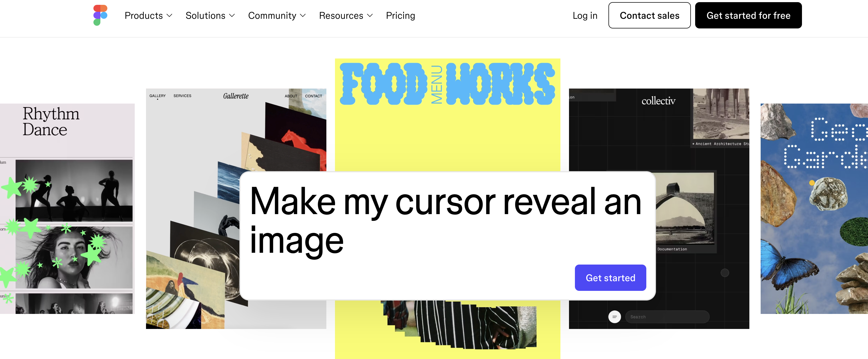
Task: Open the Community dropdown chevron
Action: pos(303,16)
